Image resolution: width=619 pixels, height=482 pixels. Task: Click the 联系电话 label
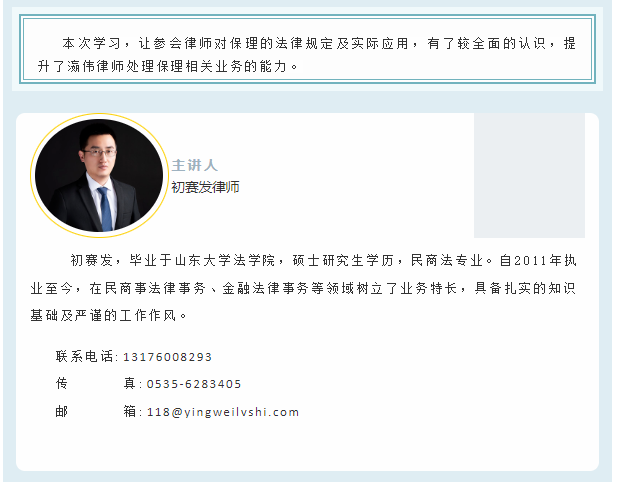coord(84,356)
